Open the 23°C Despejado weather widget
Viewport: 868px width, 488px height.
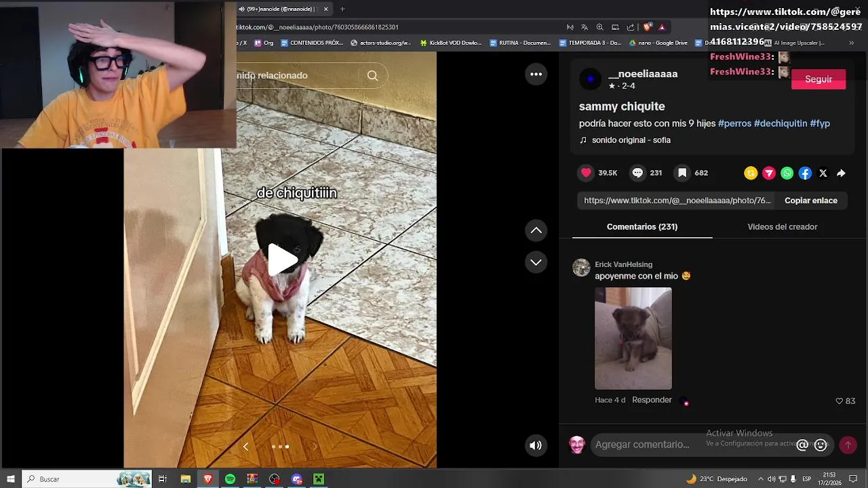tap(717, 479)
